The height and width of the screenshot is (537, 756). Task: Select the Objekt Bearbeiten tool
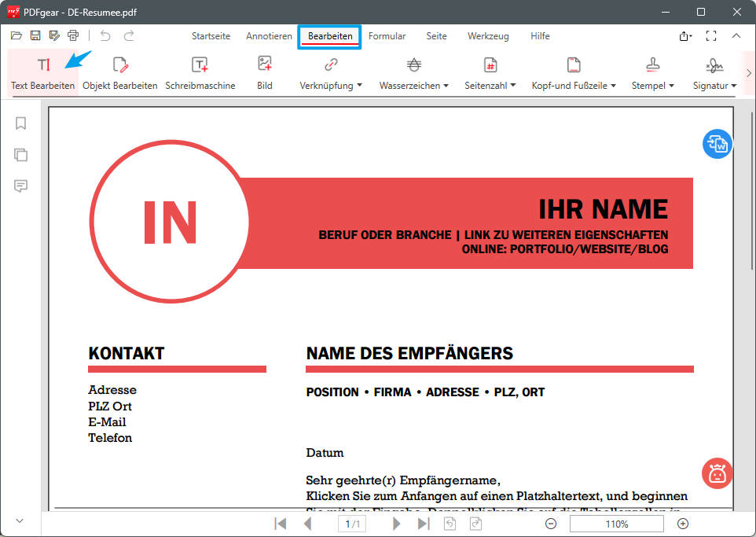pos(119,72)
